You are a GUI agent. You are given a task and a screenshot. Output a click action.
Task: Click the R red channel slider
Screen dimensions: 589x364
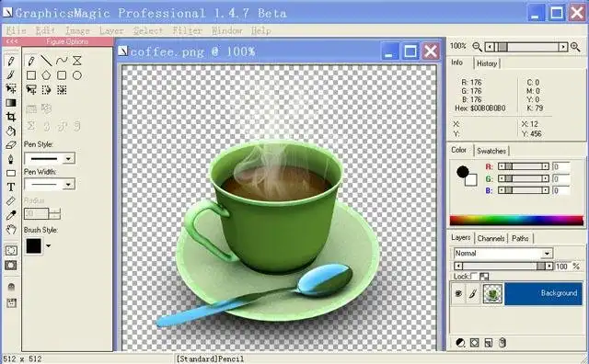pos(524,166)
